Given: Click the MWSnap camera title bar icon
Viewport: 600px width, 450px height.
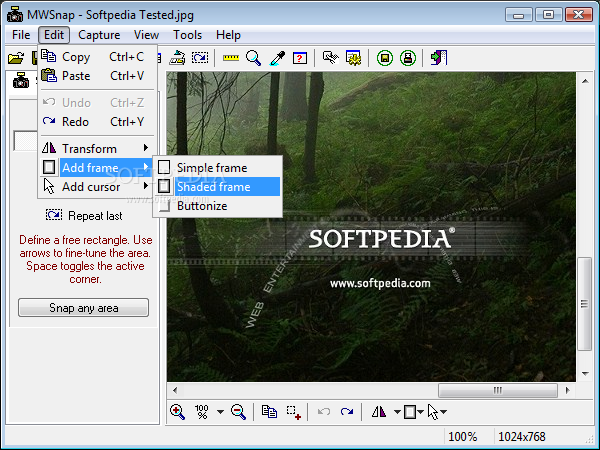Looking at the screenshot, I should click(x=15, y=14).
